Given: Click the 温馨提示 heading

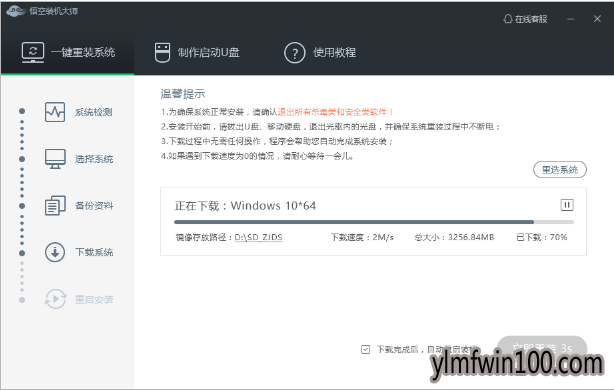Looking at the screenshot, I should click(x=182, y=94).
